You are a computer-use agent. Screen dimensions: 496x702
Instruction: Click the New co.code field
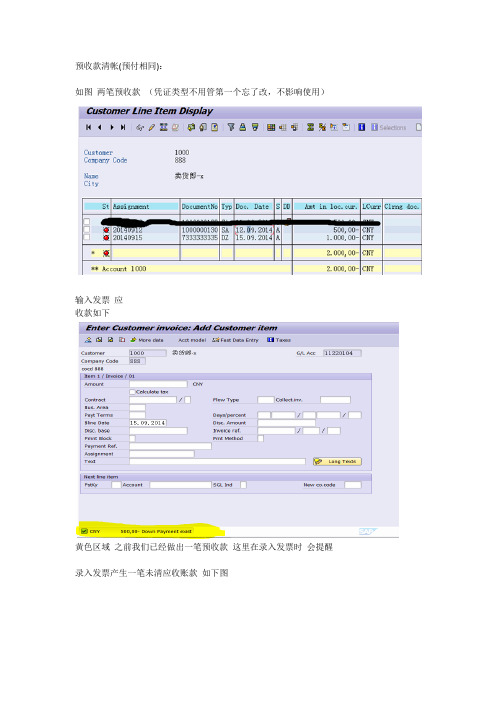point(353,485)
